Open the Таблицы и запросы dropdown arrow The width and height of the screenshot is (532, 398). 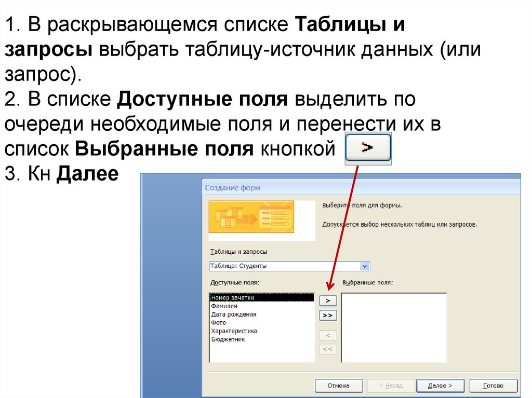[365, 266]
